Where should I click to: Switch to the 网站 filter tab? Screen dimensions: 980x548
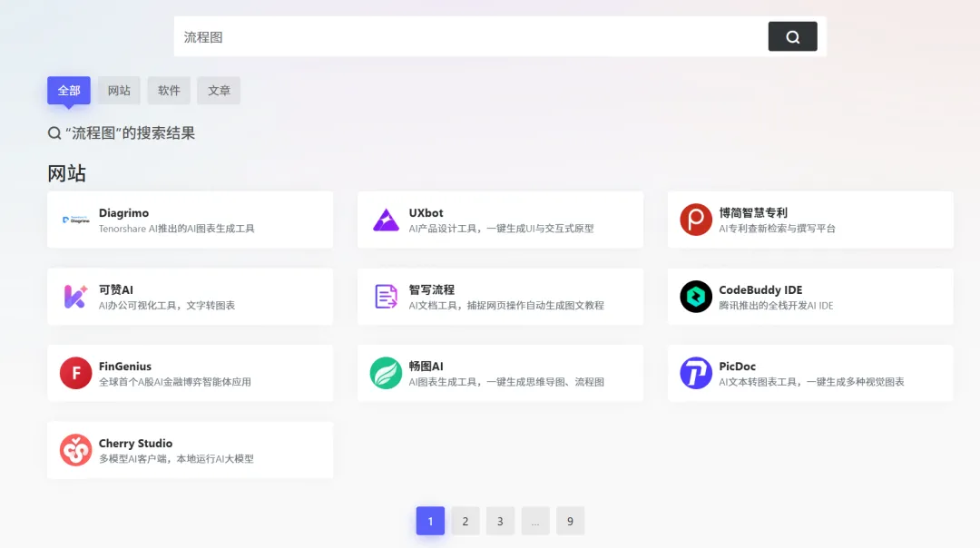coord(119,91)
